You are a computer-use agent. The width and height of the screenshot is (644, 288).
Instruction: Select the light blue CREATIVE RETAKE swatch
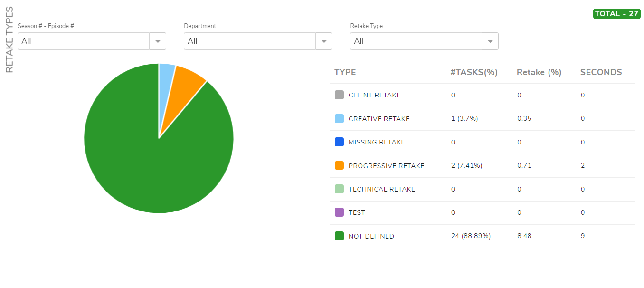(x=339, y=118)
